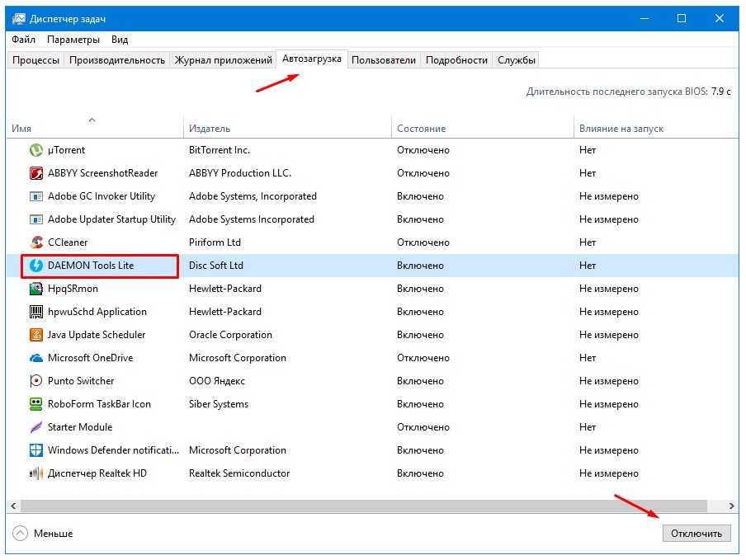Select the hpwuSchd Application entry
746x560 pixels.
[97, 312]
